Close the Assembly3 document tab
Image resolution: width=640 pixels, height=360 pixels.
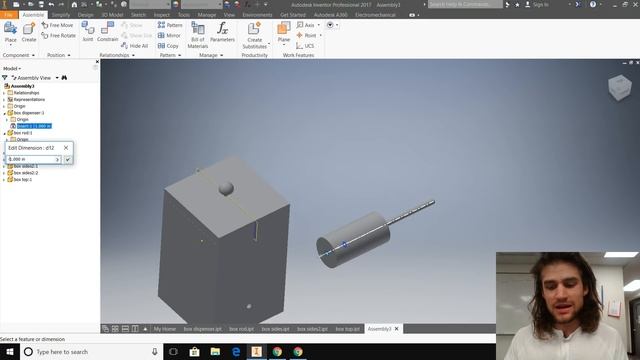[396, 329]
